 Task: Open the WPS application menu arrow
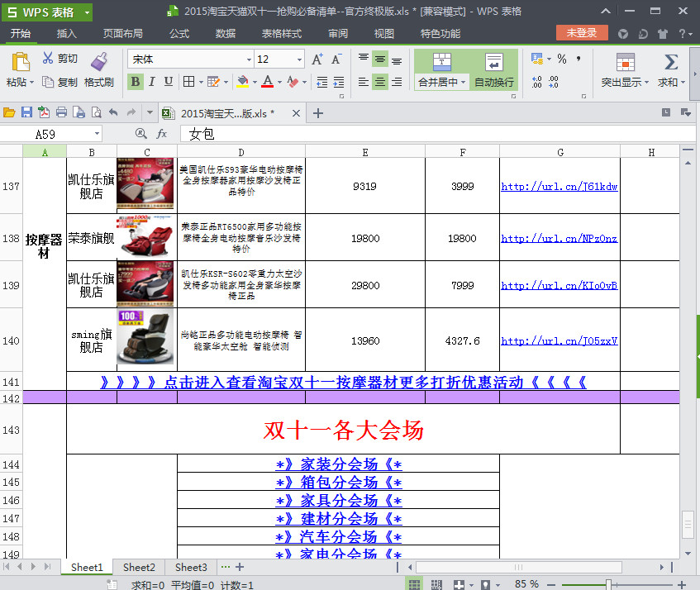click(x=87, y=12)
